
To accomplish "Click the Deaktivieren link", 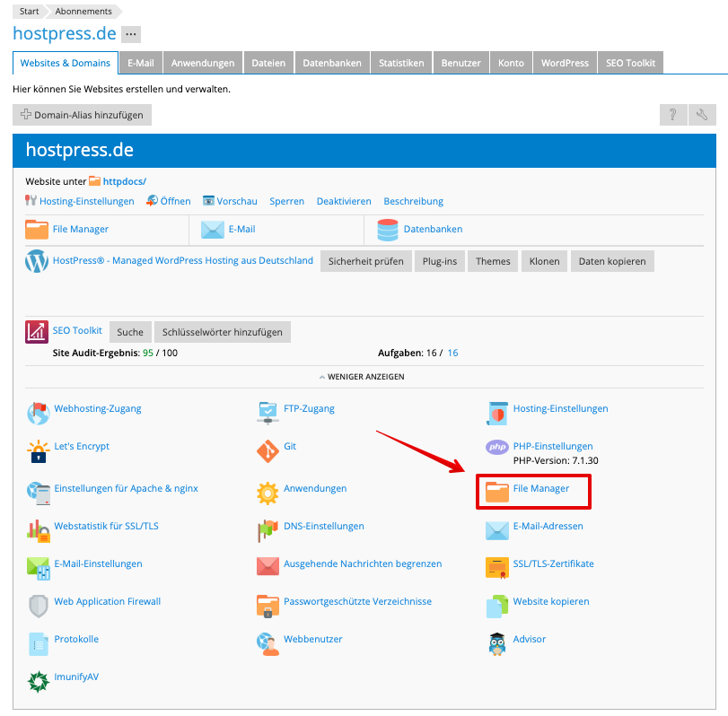I will coord(344,201).
